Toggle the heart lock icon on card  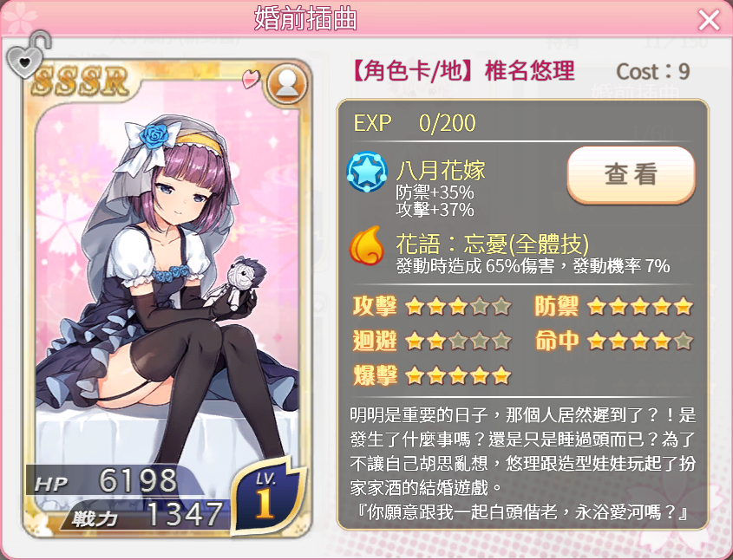[28, 55]
